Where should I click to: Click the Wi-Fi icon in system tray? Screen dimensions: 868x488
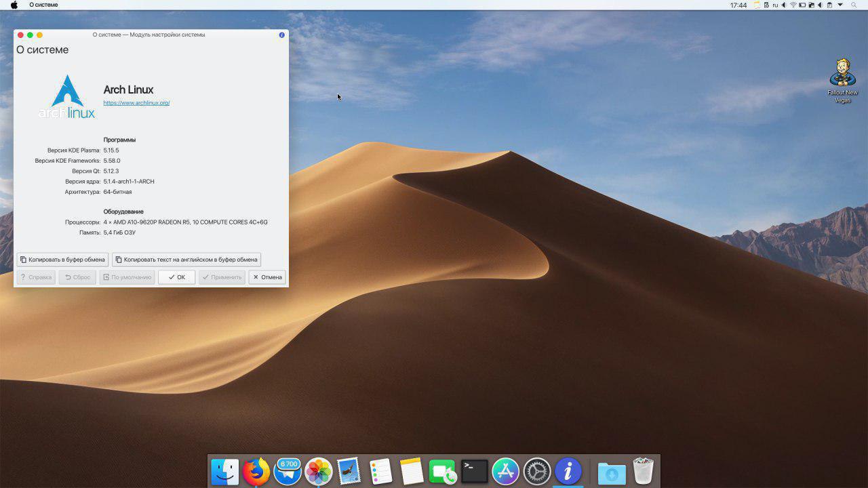[793, 5]
